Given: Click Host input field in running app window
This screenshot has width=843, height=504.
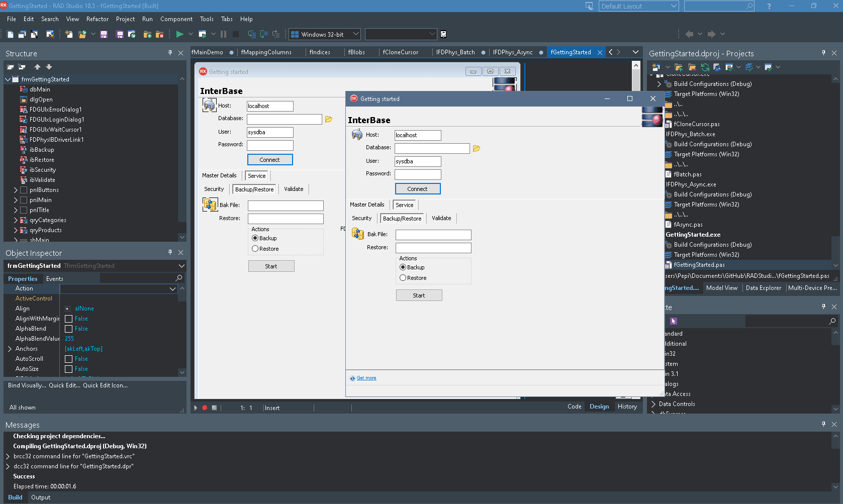Looking at the screenshot, I should (418, 135).
